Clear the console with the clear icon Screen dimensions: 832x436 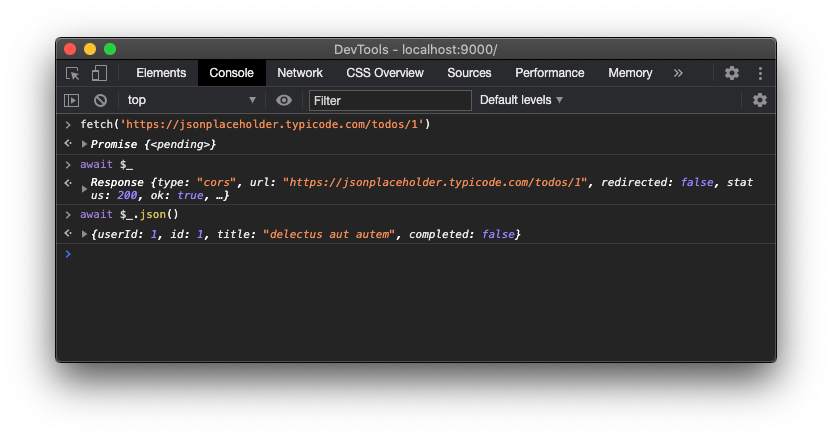pos(100,100)
